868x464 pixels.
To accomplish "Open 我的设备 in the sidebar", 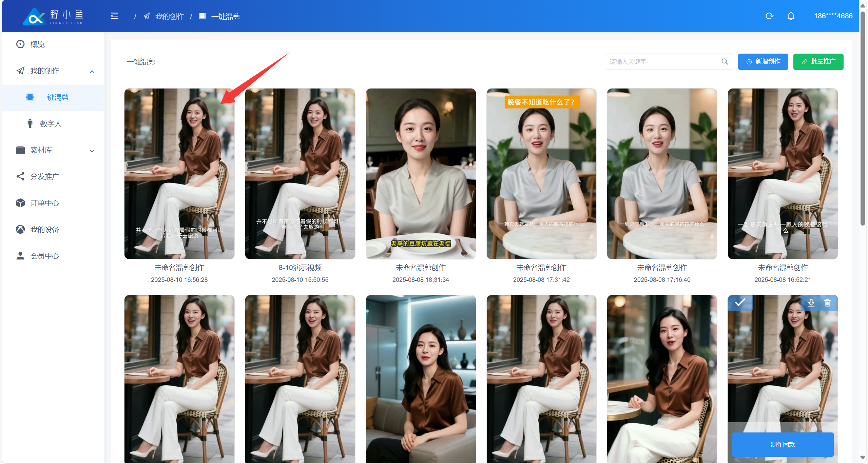I will pyautogui.click(x=45, y=230).
